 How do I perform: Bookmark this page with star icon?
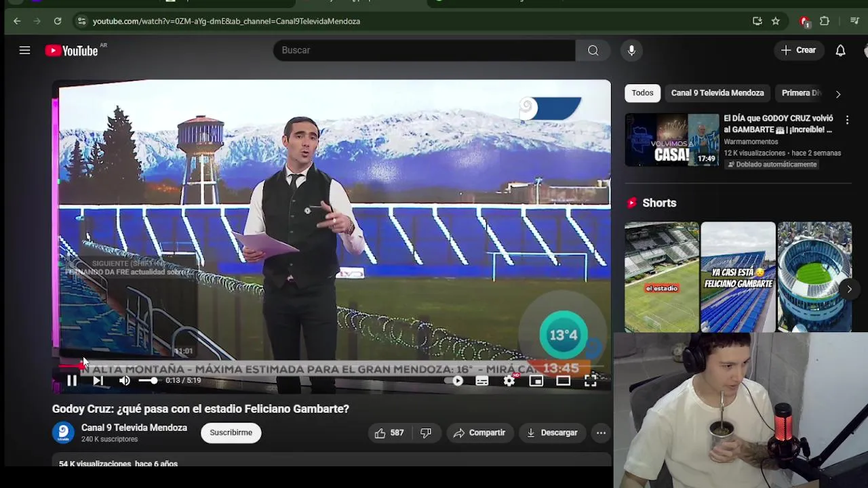pyautogui.click(x=776, y=21)
